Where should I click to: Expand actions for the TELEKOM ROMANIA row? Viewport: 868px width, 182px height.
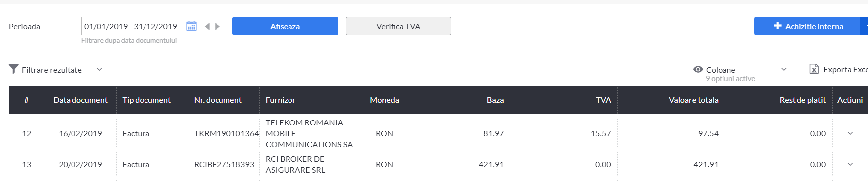pyautogui.click(x=850, y=133)
